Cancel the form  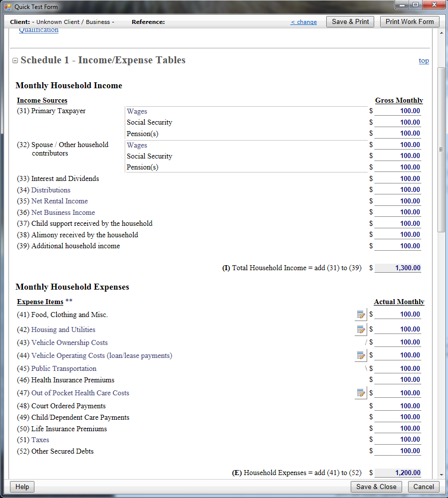[x=424, y=487]
